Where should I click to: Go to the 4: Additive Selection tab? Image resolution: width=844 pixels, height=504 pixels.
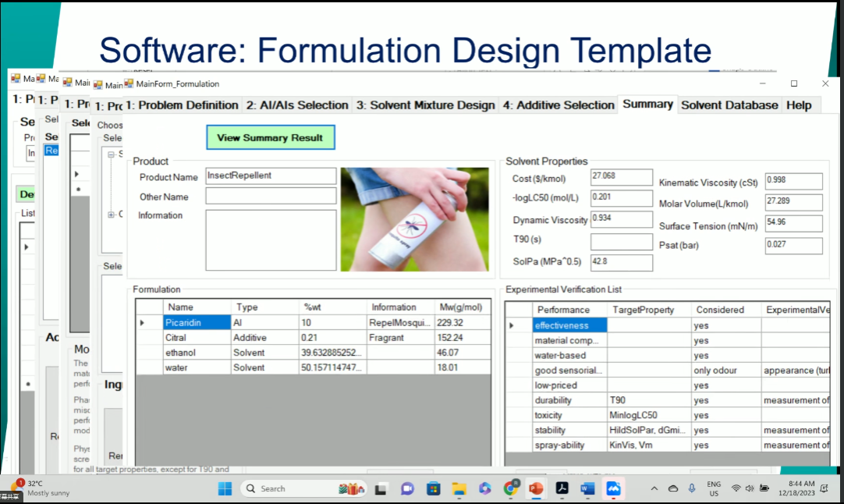[559, 105]
